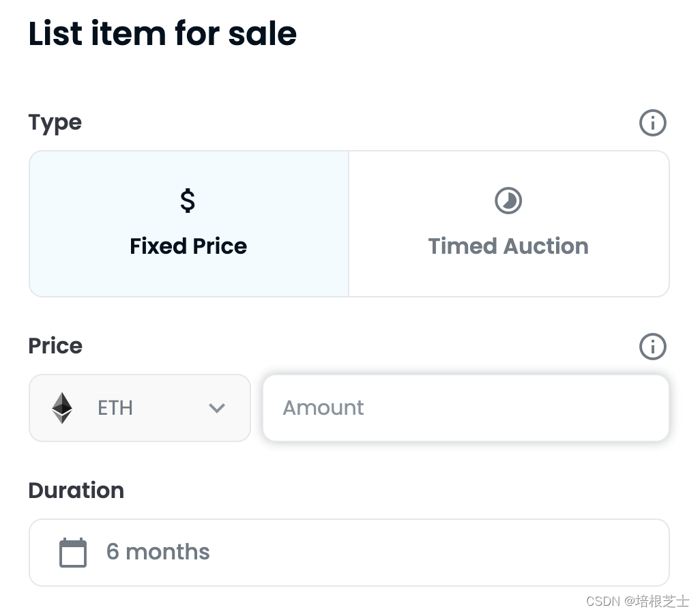Image resolution: width=700 pixels, height=614 pixels.
Task: Expand the currency chevron arrow
Action: 217,408
